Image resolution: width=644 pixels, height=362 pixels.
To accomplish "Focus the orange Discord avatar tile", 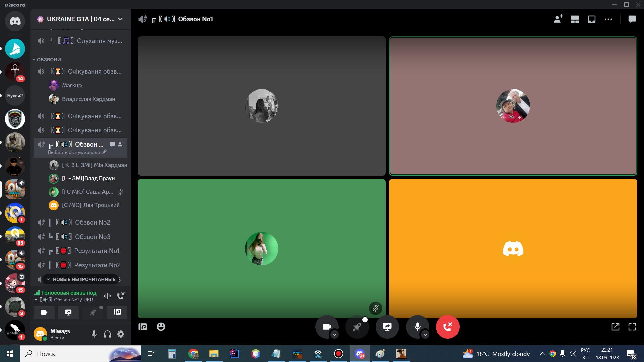I will tap(513, 249).
